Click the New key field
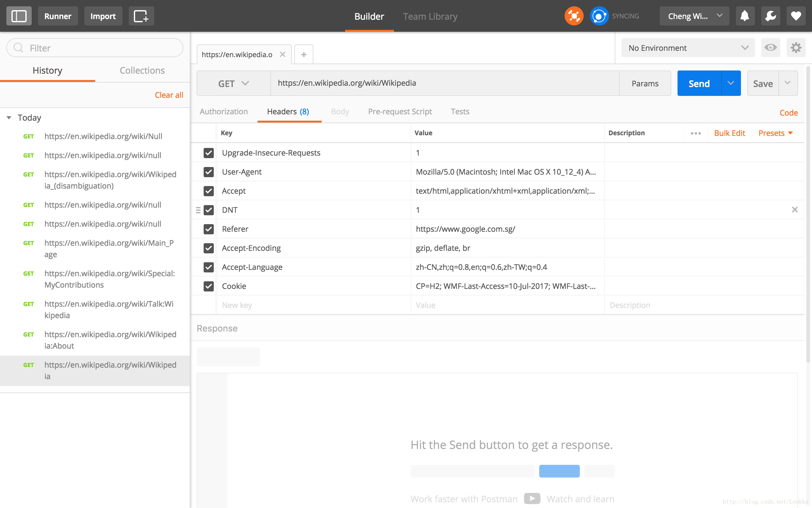 click(314, 305)
